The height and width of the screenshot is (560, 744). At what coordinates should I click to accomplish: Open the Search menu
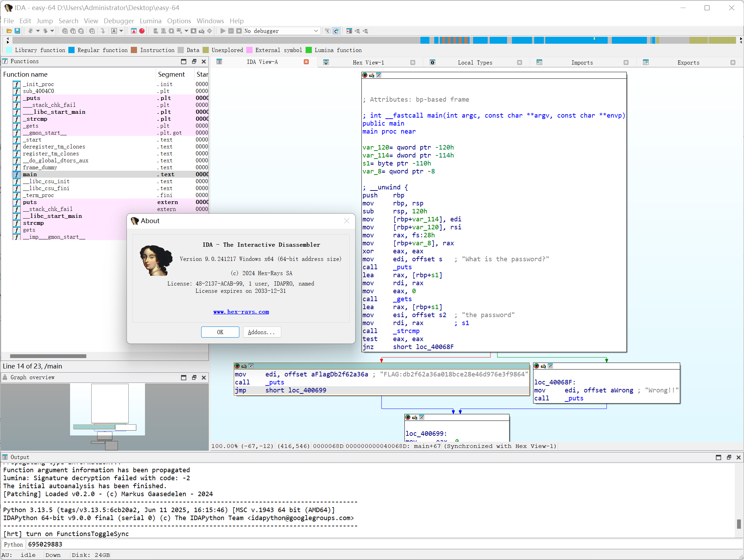[x=68, y=21]
